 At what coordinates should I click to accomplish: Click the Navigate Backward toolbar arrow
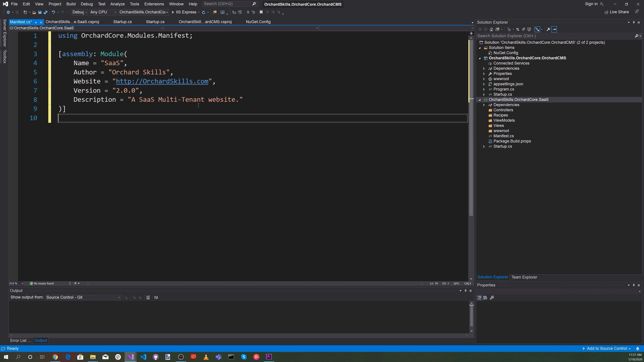[x=8, y=12]
